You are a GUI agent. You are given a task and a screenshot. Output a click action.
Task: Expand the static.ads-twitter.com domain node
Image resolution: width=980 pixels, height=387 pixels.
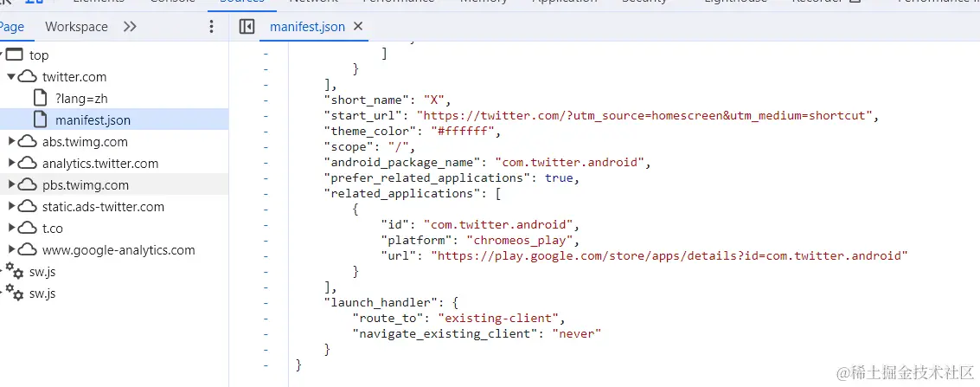click(x=11, y=206)
